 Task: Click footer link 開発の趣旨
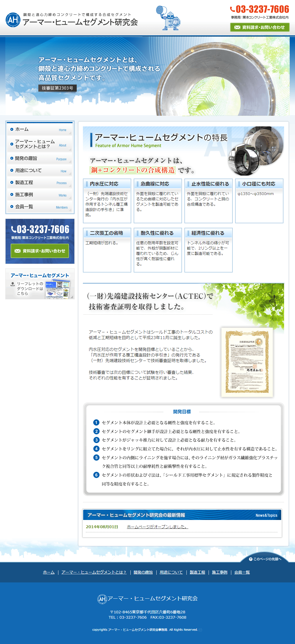point(143,572)
